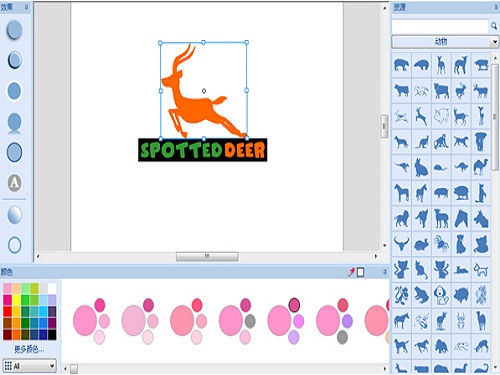The image size is (500, 375).
Task: Insert the lying cat silhouette
Action: 461,270
